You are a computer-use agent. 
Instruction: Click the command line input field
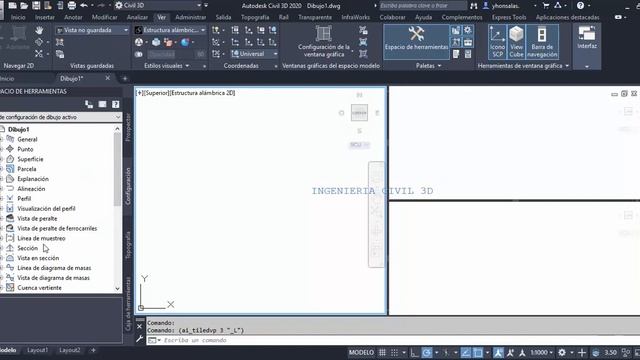392,340
